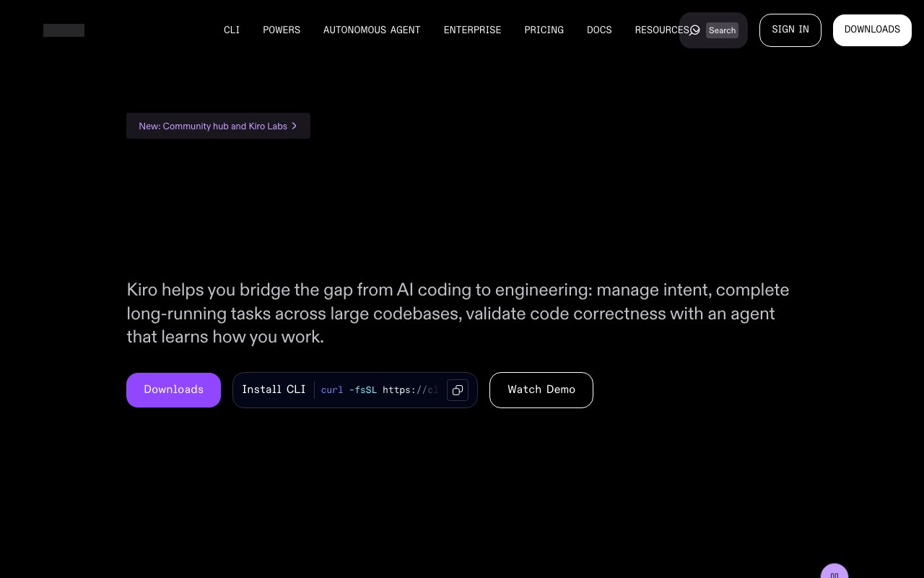
Task: Select the curl -fsSL command text
Action: coord(380,390)
